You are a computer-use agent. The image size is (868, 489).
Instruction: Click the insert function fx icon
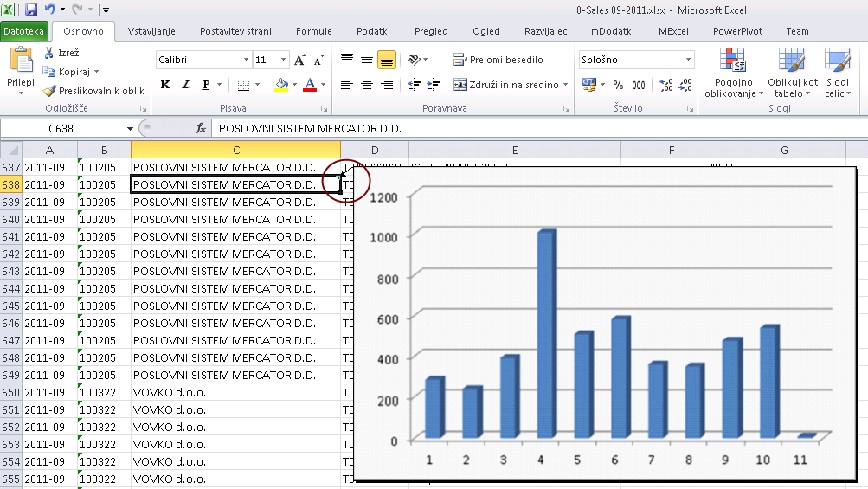point(201,128)
